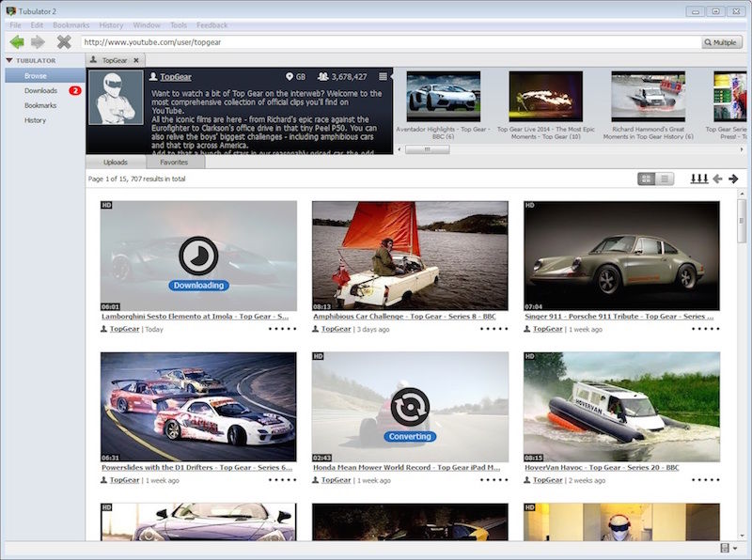Click the download all arrows icon
Screen dimensions: 752x560
(x=699, y=179)
